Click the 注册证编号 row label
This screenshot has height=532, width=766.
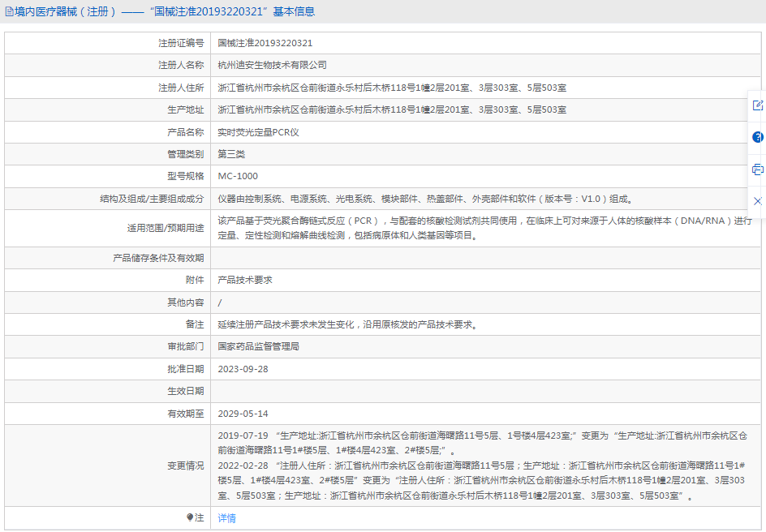click(181, 43)
